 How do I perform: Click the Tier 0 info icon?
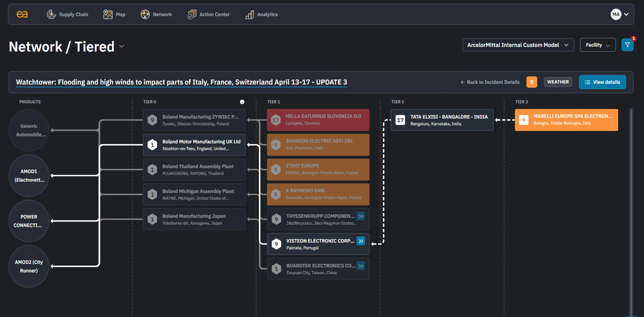[242, 102]
